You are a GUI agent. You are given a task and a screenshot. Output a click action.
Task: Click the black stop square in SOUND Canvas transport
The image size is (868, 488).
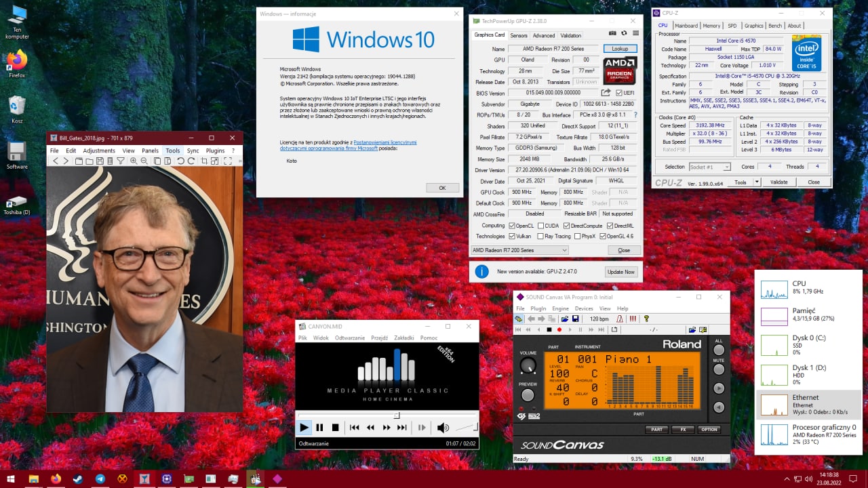click(549, 329)
